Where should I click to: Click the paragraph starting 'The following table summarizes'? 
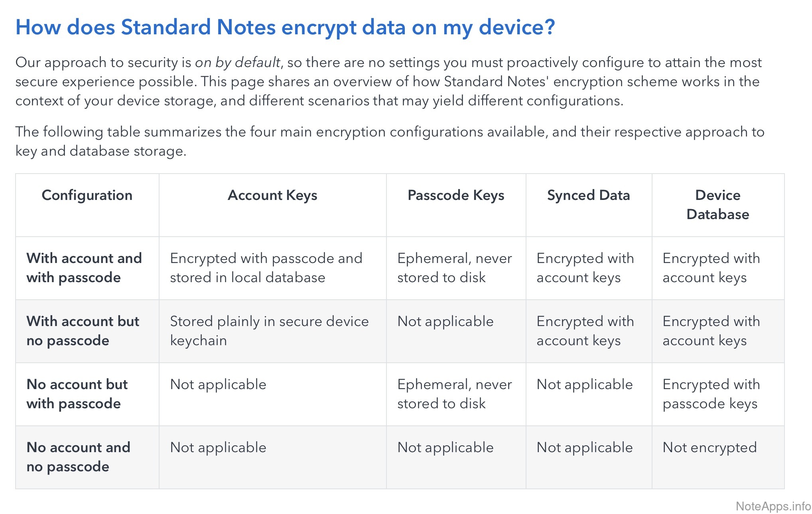pos(390,141)
